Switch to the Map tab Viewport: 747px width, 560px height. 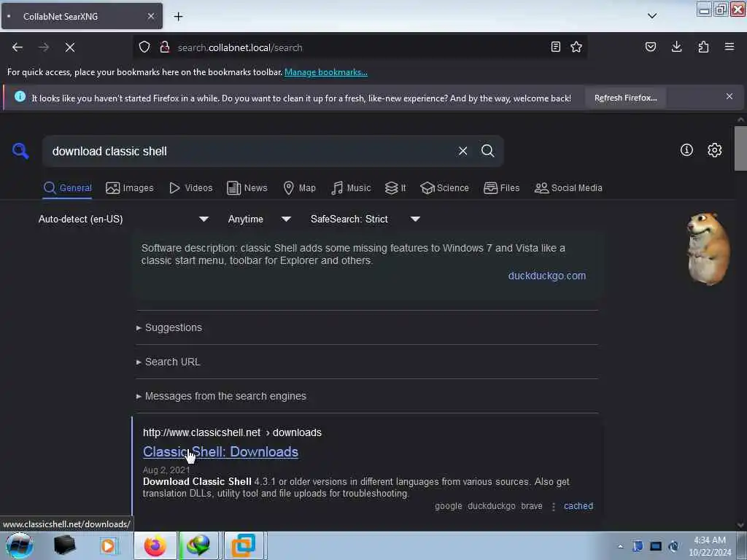point(299,187)
